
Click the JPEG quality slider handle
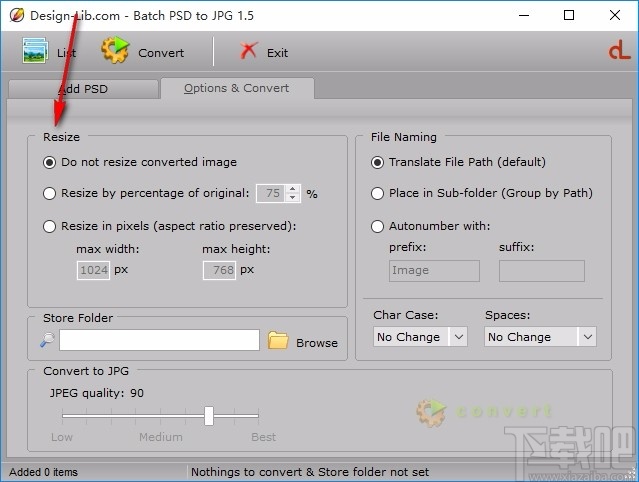tap(209, 416)
